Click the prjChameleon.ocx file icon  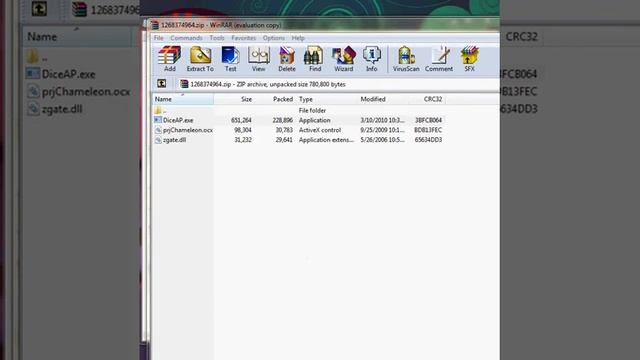click(x=158, y=130)
